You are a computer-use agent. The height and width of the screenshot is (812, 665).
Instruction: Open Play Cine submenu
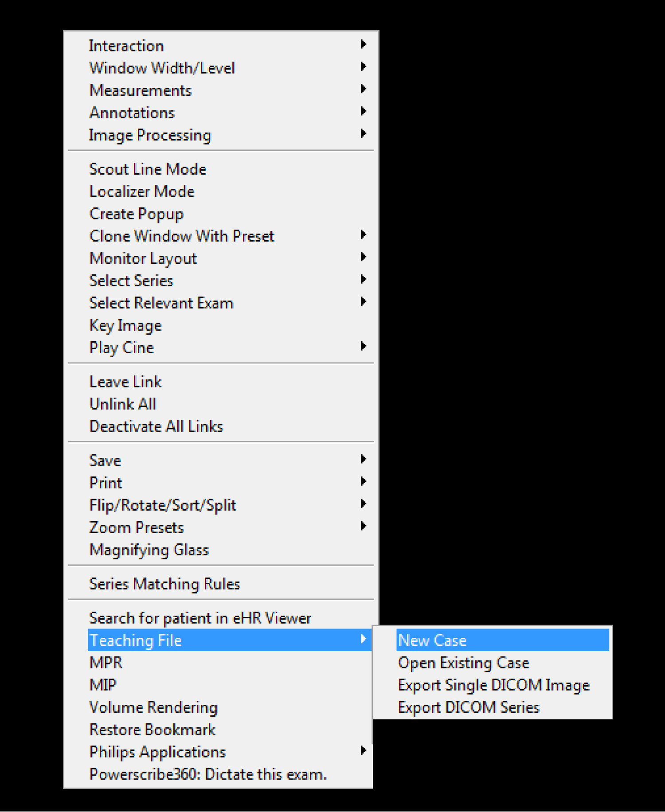(121, 347)
